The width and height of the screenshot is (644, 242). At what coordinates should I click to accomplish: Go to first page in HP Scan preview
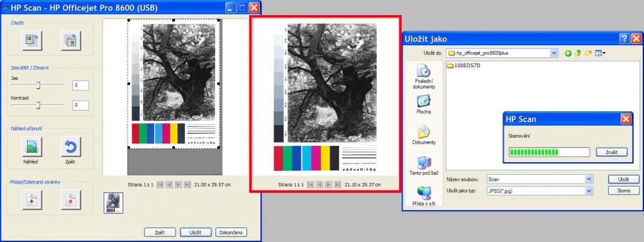click(x=160, y=185)
